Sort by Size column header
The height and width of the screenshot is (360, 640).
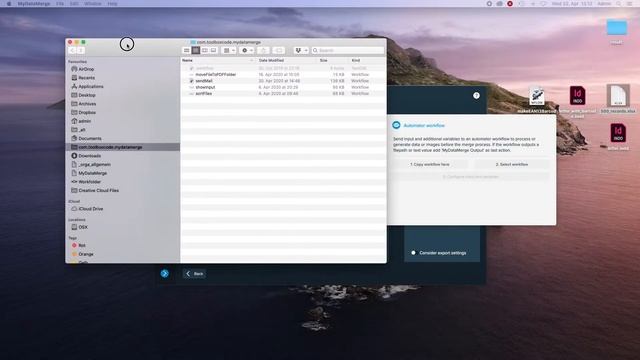tap(324, 60)
